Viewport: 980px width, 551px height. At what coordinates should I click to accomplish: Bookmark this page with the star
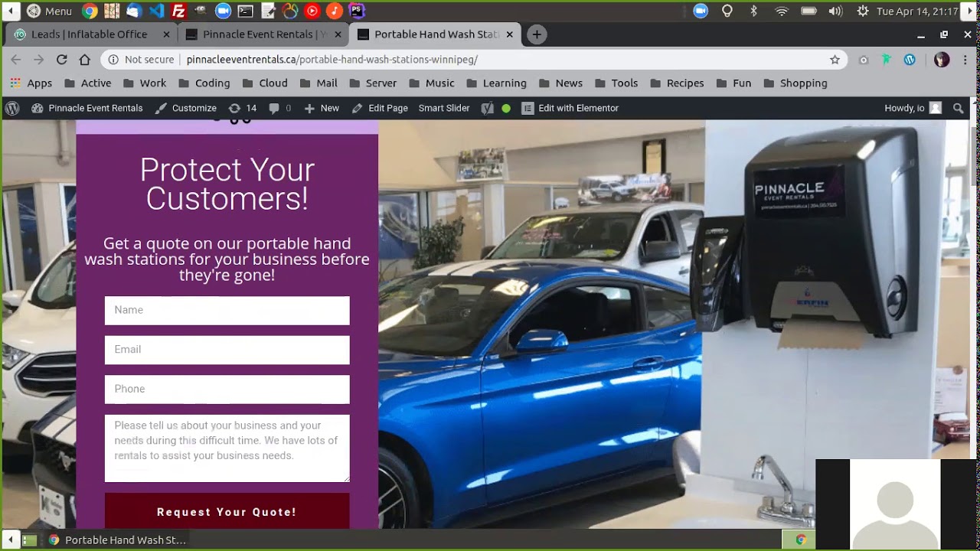(x=835, y=60)
